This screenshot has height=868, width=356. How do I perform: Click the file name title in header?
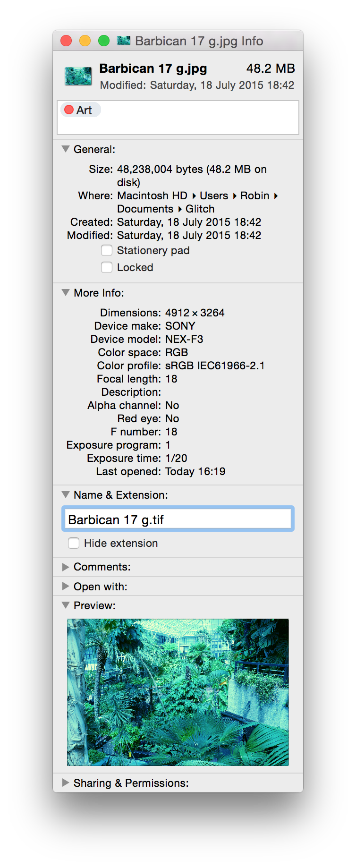coord(153,68)
